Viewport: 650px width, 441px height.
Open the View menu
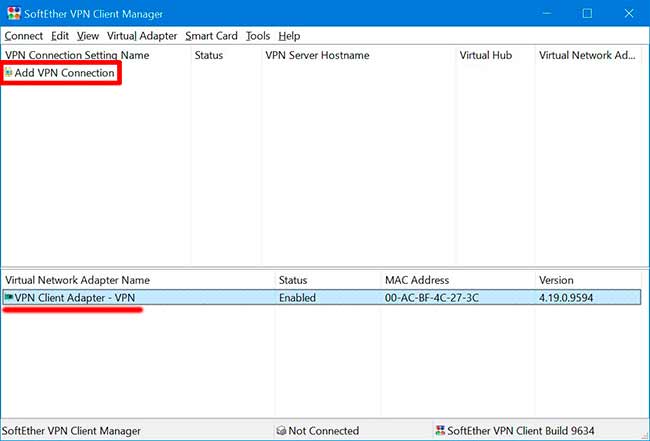[88, 36]
